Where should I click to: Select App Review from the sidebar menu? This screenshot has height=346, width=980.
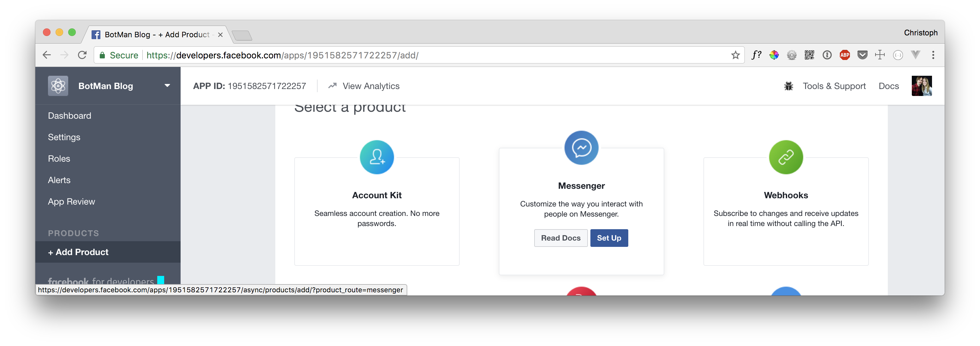(x=71, y=201)
